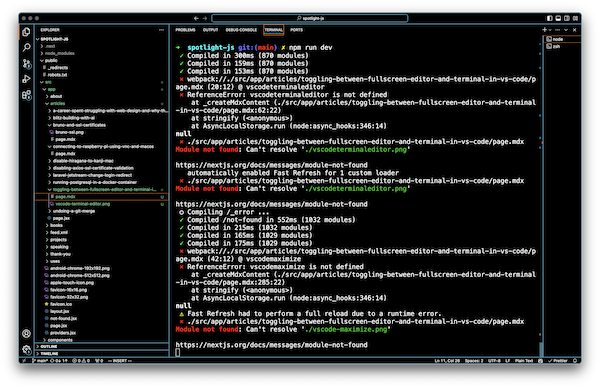This screenshot has width=600, height=388.
Task: Go back with the title bar arrow
Action: click(196, 18)
